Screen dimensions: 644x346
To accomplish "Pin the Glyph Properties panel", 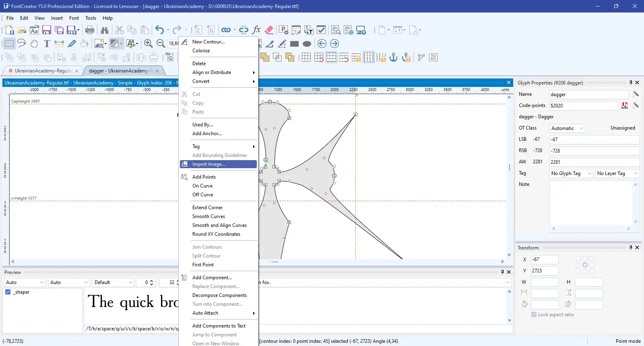I will pyautogui.click(x=631, y=82).
